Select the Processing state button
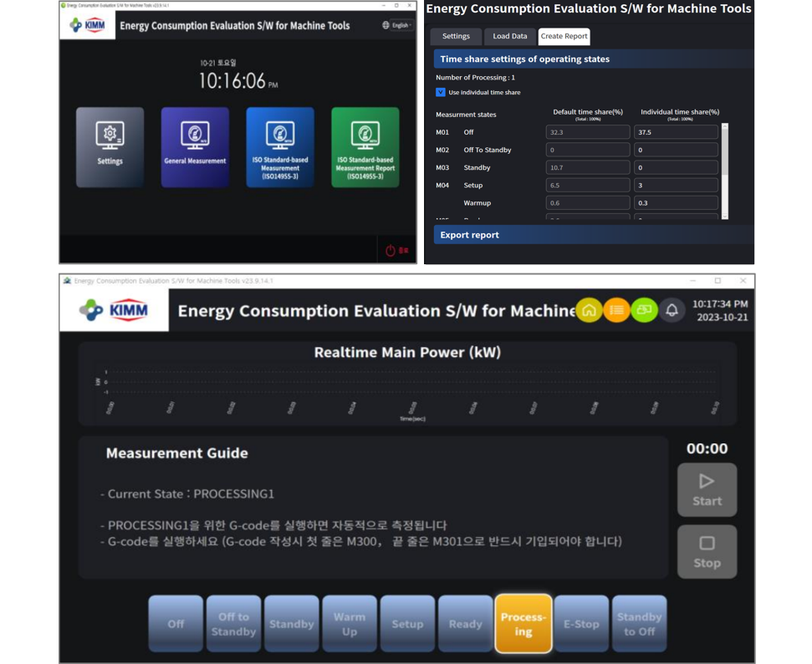 (x=523, y=624)
